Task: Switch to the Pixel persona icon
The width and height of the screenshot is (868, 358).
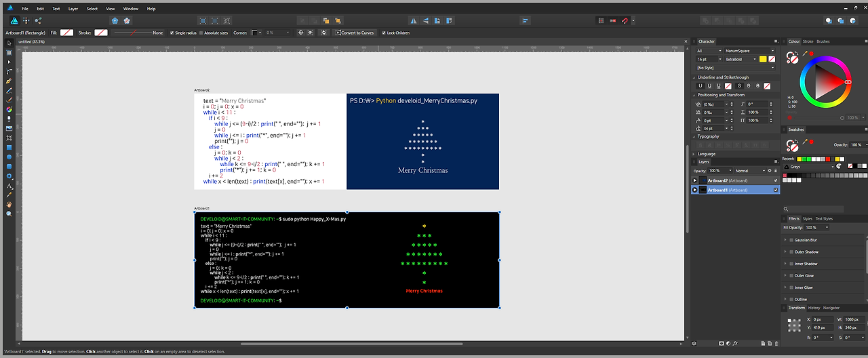Action: [x=26, y=20]
